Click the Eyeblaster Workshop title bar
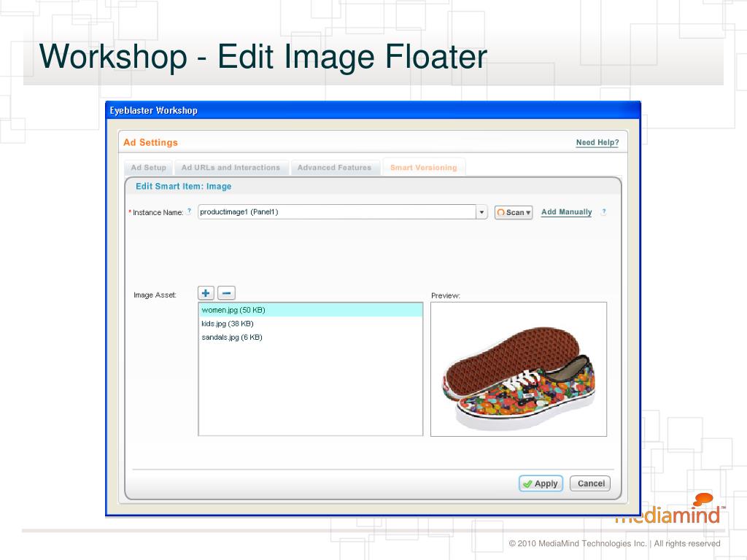The height and width of the screenshot is (560, 747). pyautogui.click(x=373, y=111)
